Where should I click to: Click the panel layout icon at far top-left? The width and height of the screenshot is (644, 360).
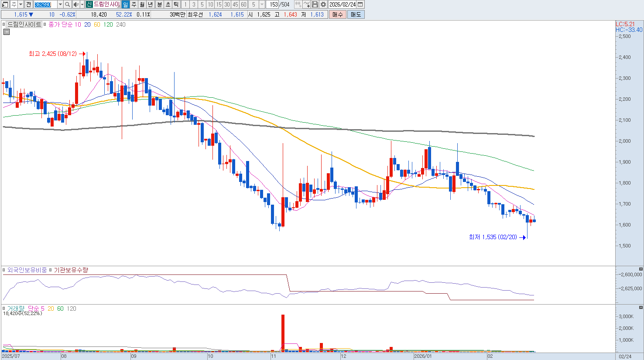5,4
